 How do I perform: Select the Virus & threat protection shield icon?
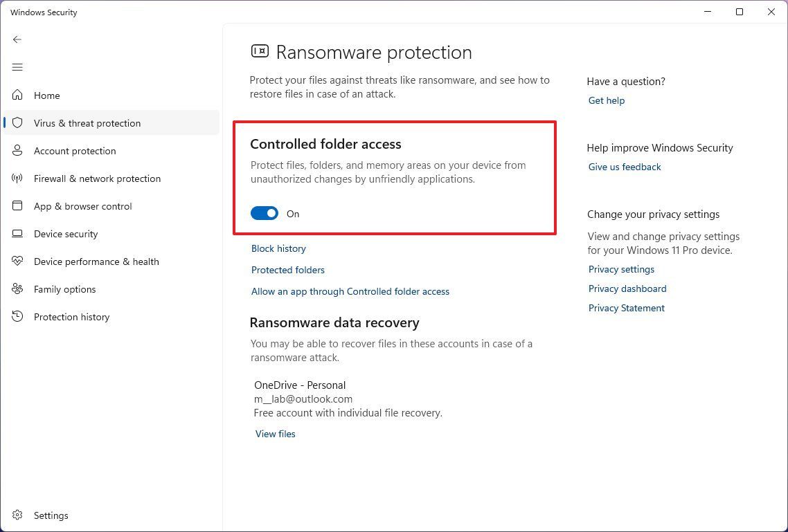(17, 123)
